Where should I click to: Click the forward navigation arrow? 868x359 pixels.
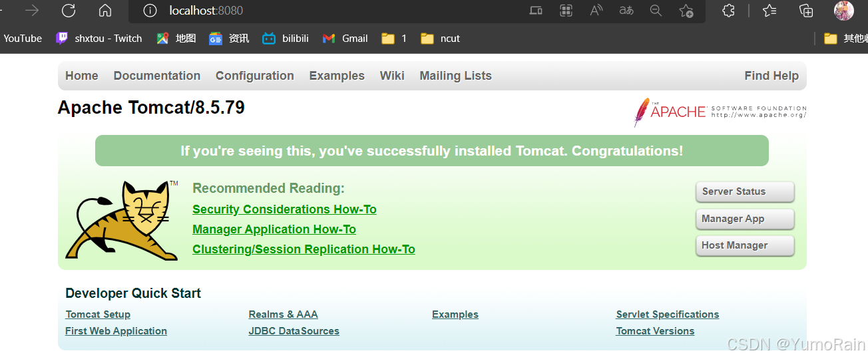[32, 11]
